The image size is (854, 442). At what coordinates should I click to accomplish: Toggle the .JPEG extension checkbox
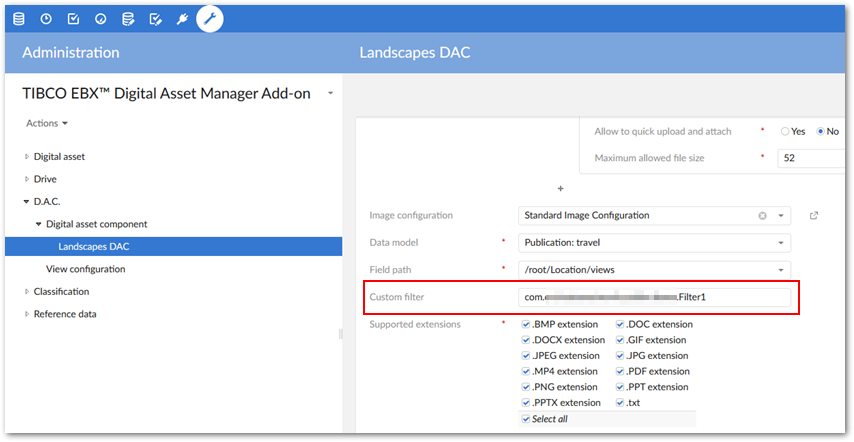click(526, 356)
